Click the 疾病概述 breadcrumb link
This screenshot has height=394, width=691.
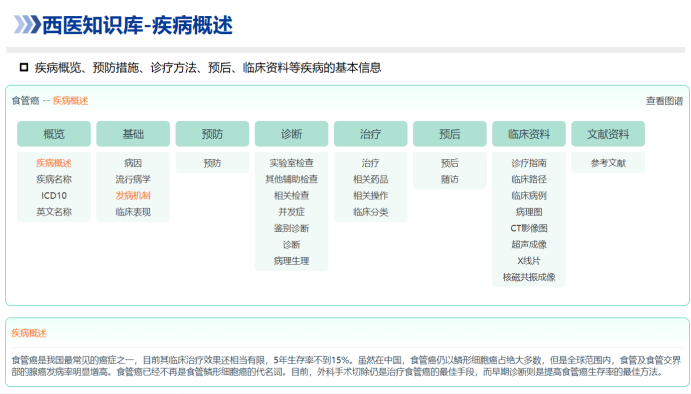(x=71, y=101)
